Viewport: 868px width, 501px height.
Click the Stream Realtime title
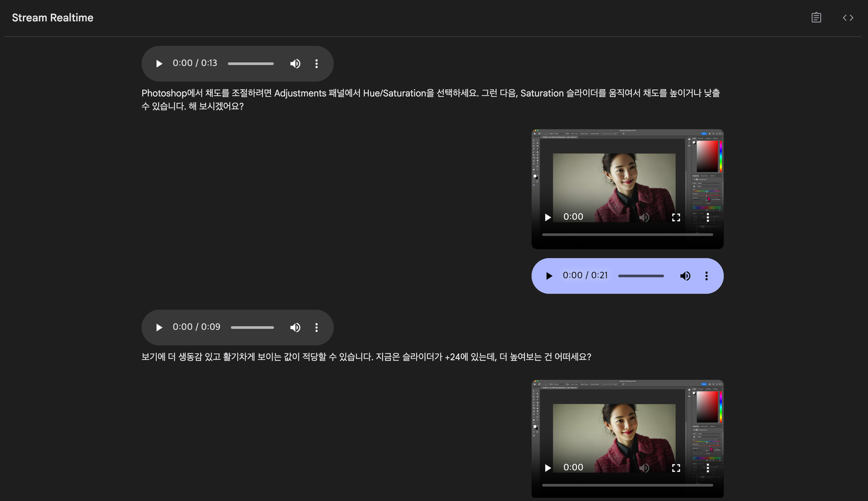pos(53,18)
